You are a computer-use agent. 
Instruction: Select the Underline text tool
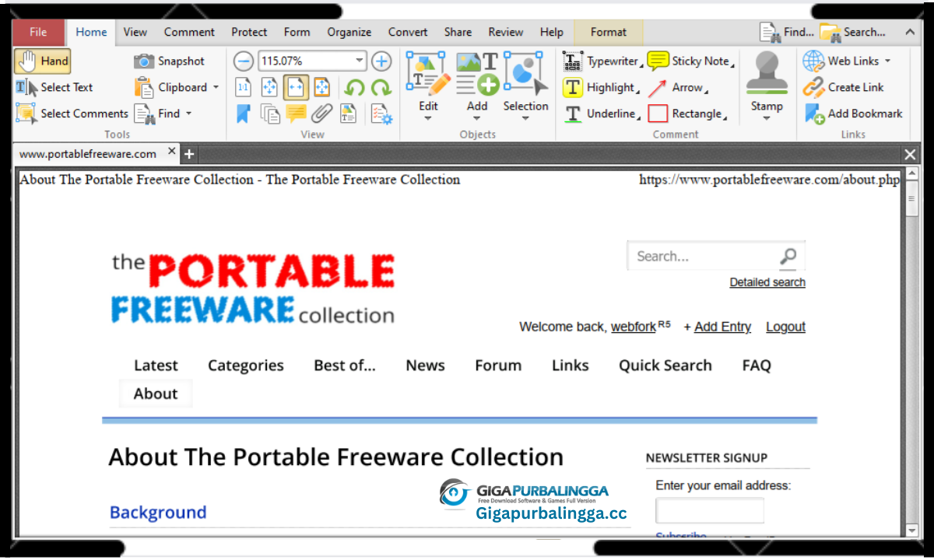602,114
